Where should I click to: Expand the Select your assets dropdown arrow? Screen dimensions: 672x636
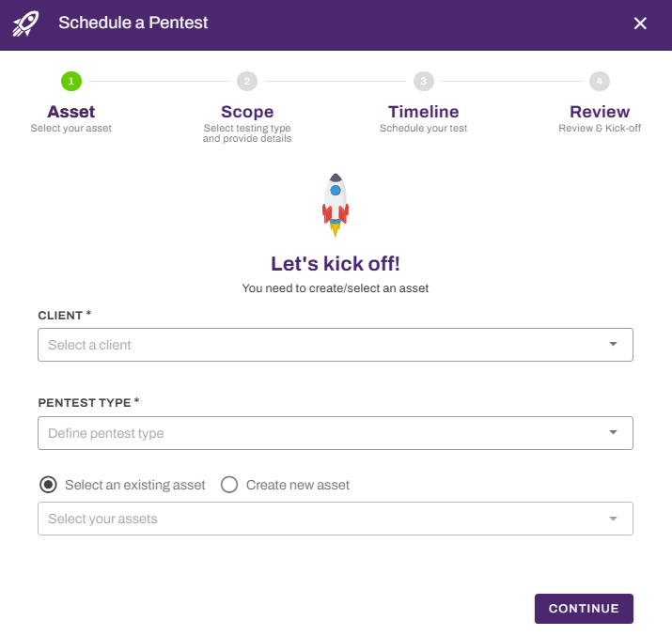point(613,519)
